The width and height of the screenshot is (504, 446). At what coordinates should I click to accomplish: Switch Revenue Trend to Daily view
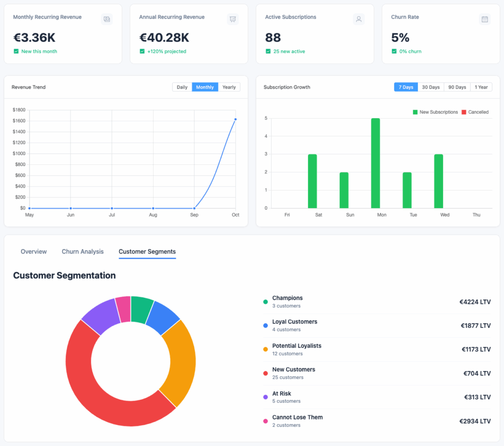point(182,87)
